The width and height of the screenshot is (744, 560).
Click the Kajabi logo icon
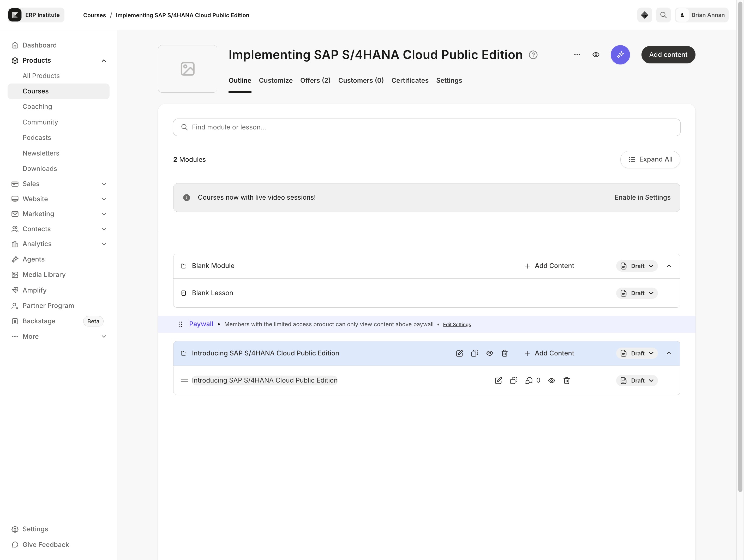pos(15,15)
